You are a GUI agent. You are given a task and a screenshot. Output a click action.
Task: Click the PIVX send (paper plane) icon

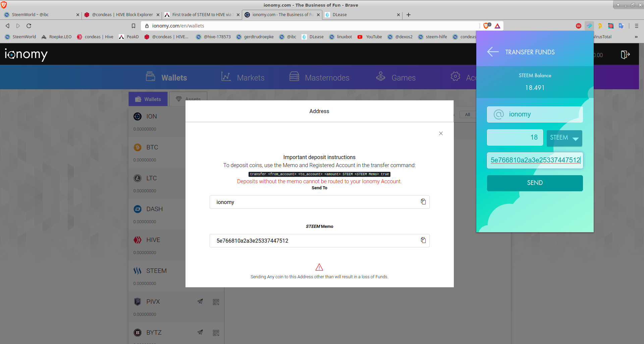(200, 301)
